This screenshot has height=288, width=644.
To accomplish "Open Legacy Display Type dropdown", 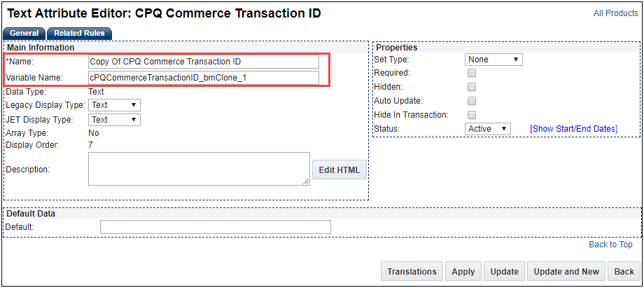I will point(114,105).
